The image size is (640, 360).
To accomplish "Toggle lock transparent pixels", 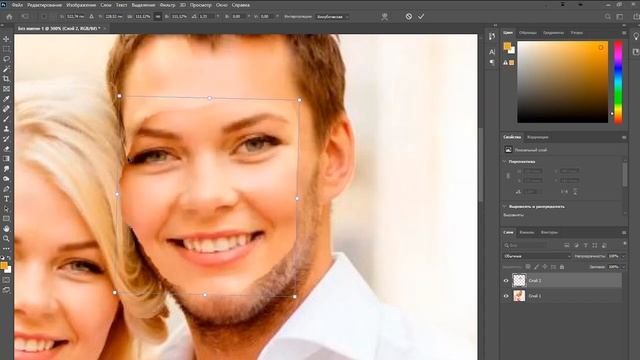I will coord(528,267).
